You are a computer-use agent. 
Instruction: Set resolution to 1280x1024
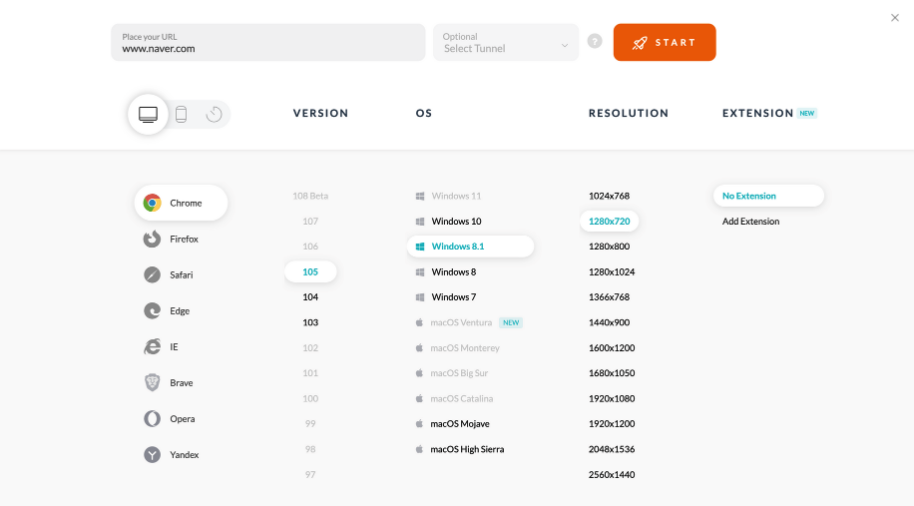click(611, 272)
